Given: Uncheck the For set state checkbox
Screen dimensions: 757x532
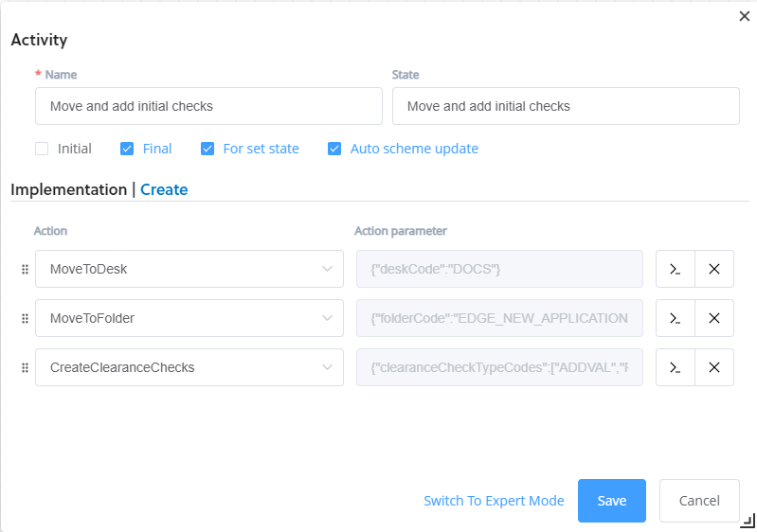Looking at the screenshot, I should pyautogui.click(x=207, y=149).
